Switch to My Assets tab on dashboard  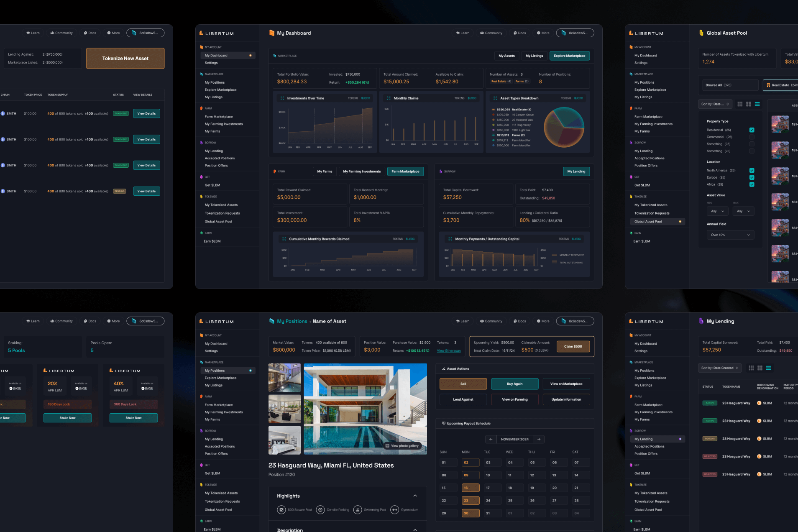point(506,56)
